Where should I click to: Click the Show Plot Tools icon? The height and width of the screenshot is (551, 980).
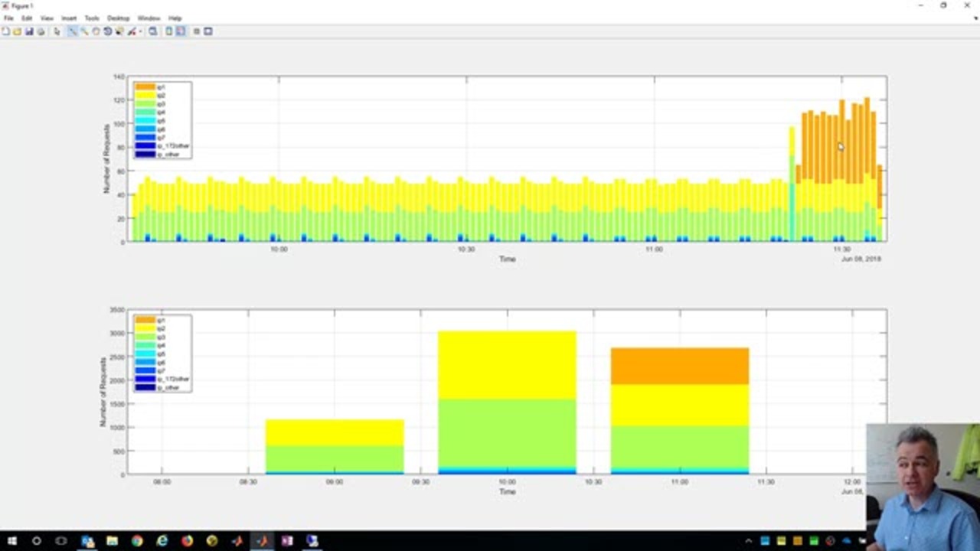(x=208, y=31)
